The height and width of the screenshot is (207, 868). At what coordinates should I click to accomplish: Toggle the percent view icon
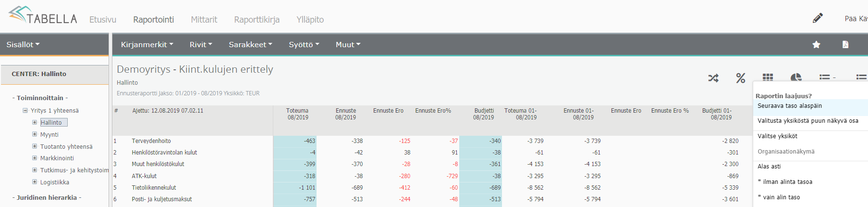(741, 78)
